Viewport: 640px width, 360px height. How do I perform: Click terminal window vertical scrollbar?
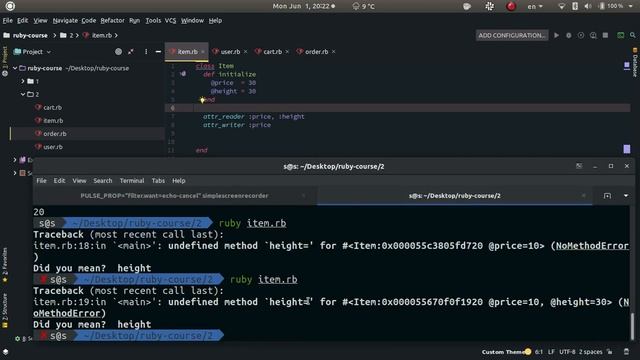point(633,326)
